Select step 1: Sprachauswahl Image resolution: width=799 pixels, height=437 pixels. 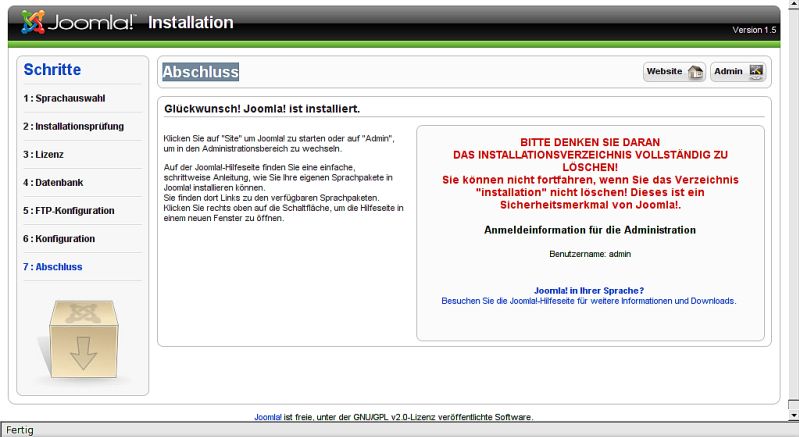[64, 98]
